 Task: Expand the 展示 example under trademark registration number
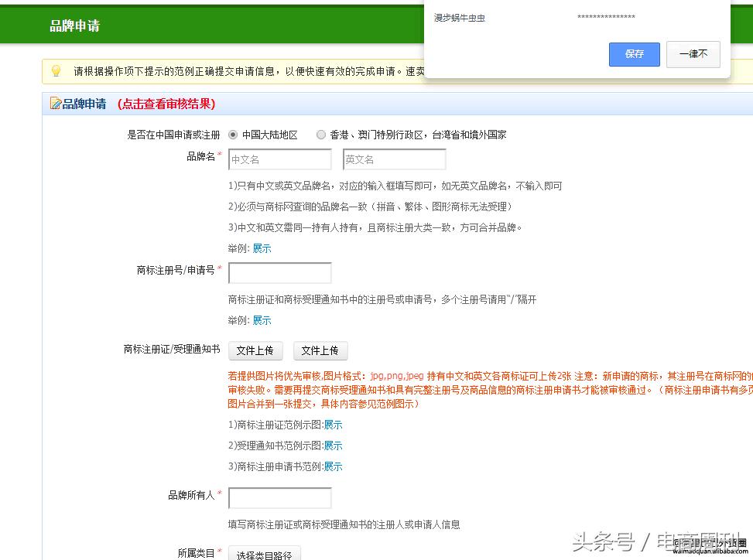(261, 320)
